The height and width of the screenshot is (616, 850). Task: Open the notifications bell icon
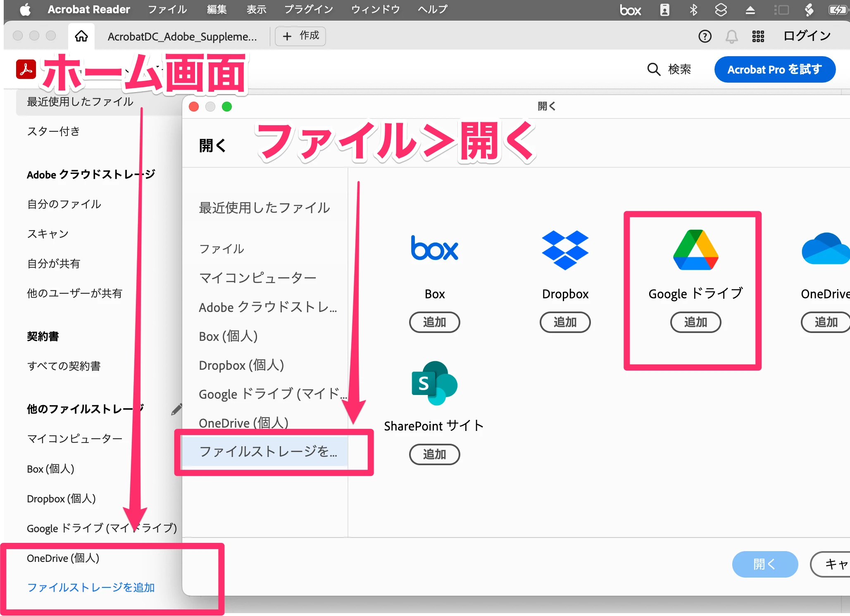tap(731, 36)
